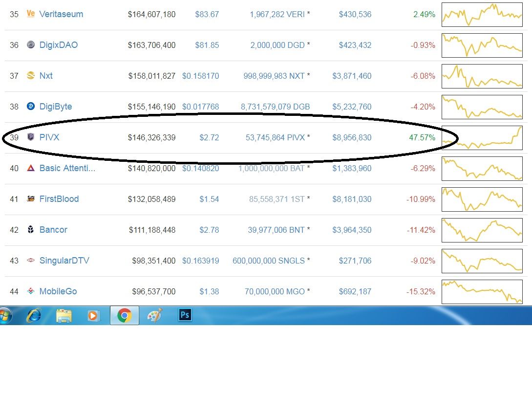Click the SingularDTV coin logo icon
Viewport: 532px width, 418px height.
click(31, 260)
